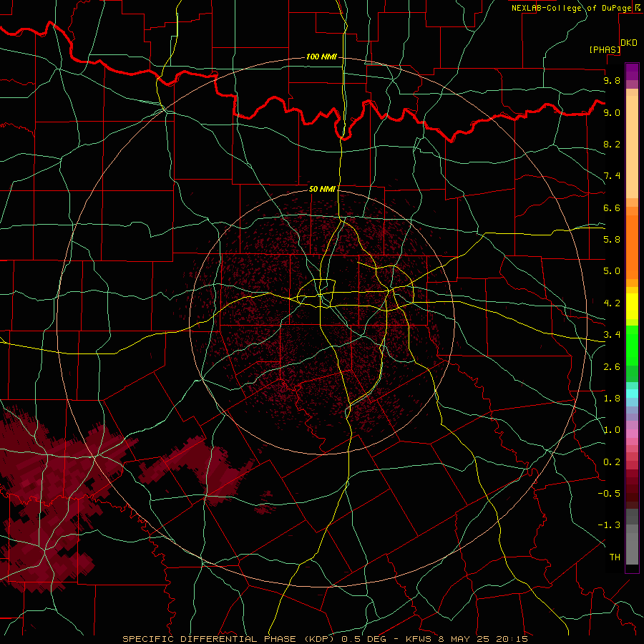This screenshot has height=644, width=644.
Task: Select the 50 NMI range ring label
Action: click(x=322, y=189)
